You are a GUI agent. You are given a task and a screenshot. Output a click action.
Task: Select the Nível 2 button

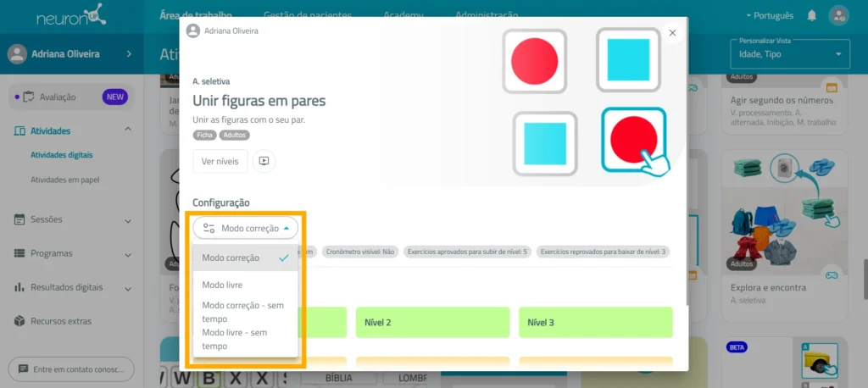tap(432, 322)
